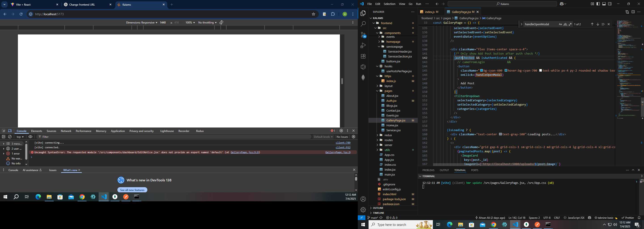
Task: Toggle Secondary Side Bar in VS Code
Action: tap(610, 4)
